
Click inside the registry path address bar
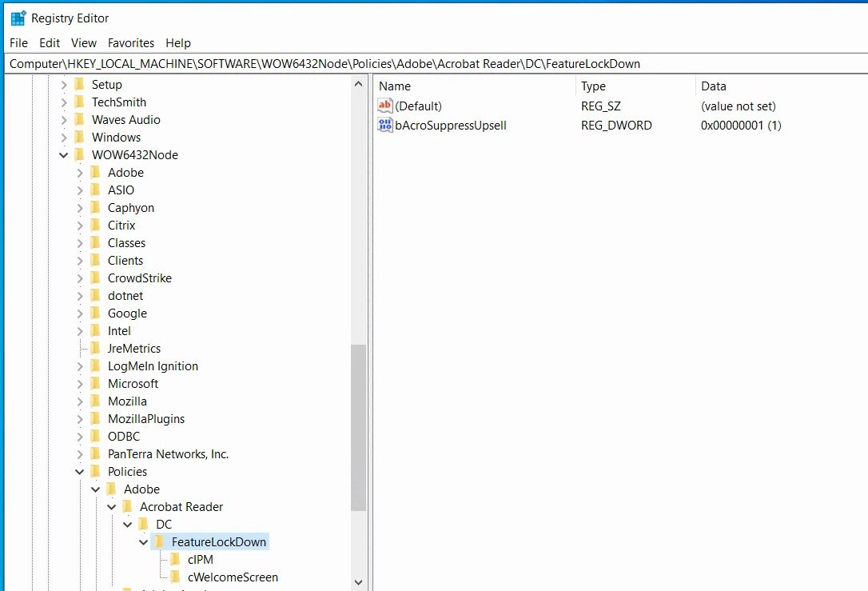[x=320, y=63]
